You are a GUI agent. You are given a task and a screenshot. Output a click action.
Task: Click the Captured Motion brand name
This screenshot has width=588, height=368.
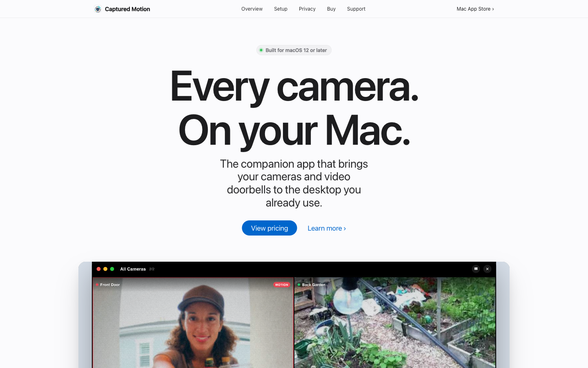point(127,9)
